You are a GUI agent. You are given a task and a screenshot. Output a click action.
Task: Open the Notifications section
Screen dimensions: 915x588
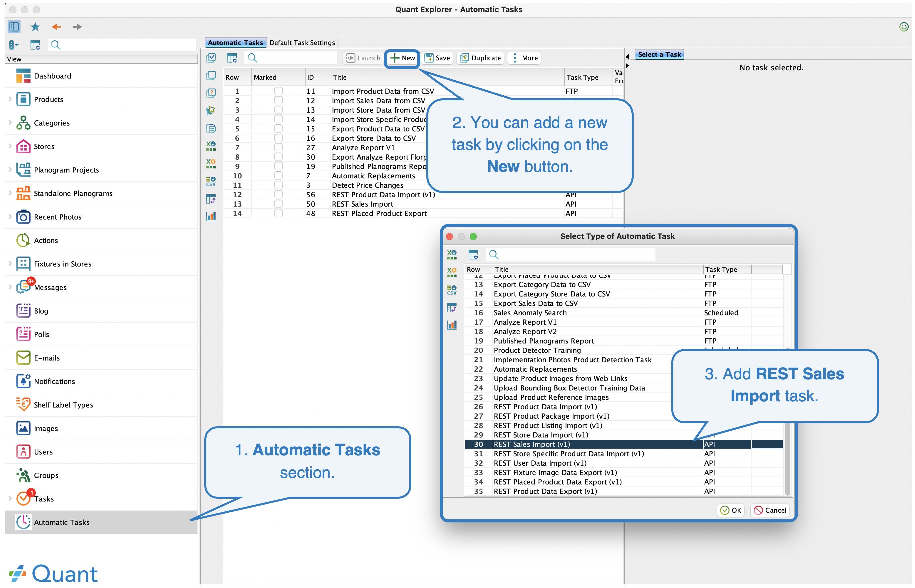click(x=54, y=381)
